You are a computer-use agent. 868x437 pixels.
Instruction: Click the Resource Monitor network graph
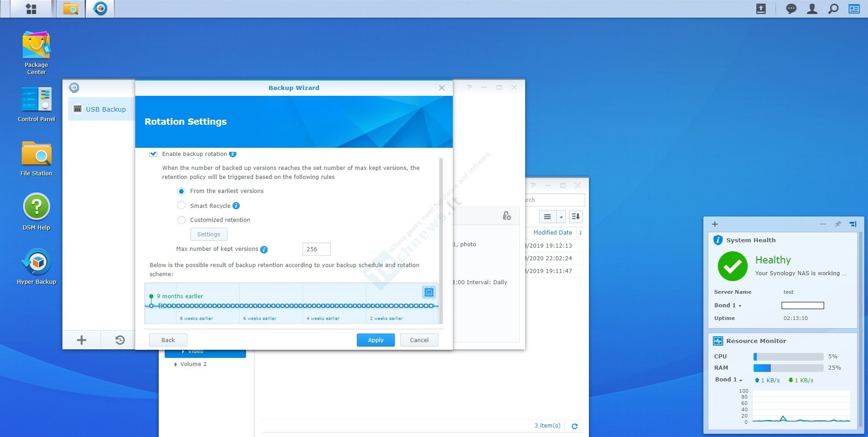[801, 407]
